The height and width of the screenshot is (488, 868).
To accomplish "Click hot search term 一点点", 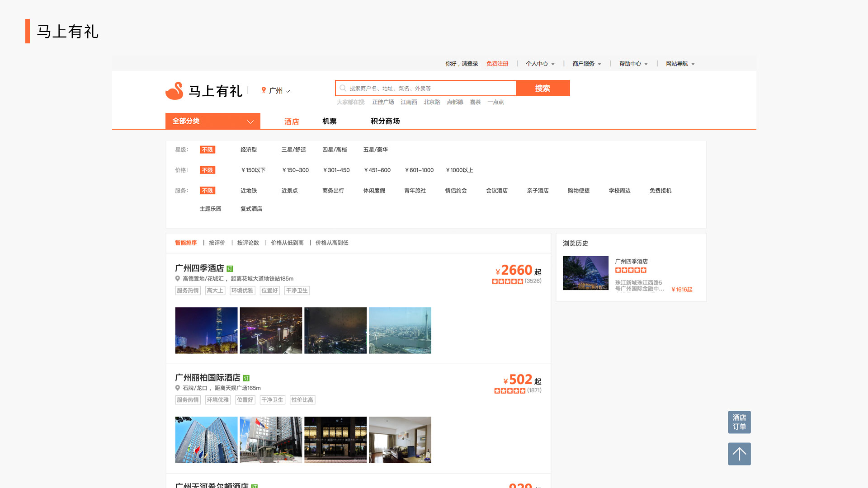I will (x=495, y=102).
